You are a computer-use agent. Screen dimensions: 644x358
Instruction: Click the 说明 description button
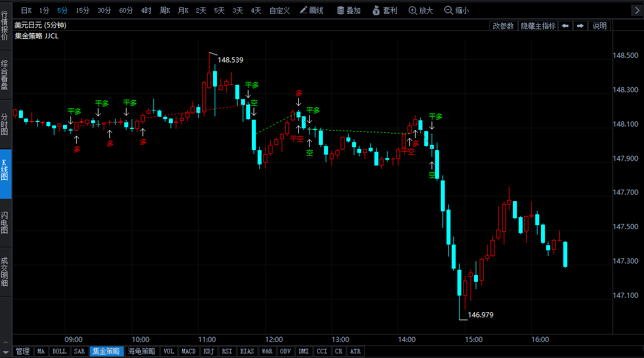coord(599,26)
